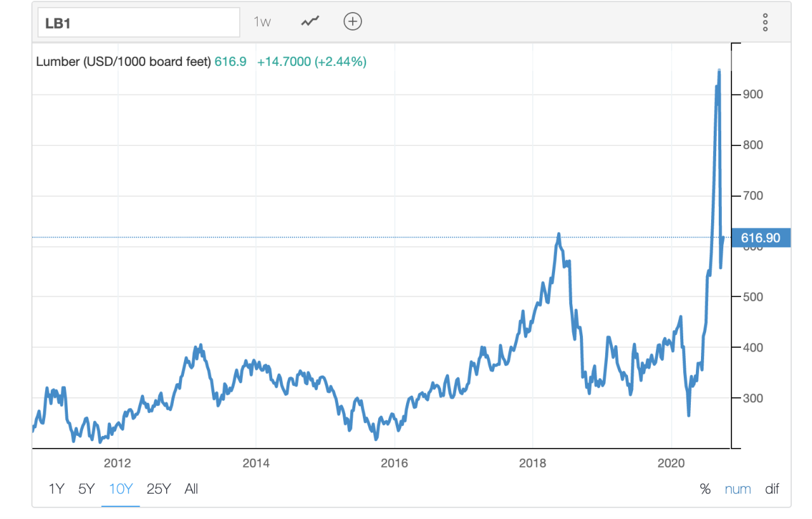Switch to num display mode

738,489
